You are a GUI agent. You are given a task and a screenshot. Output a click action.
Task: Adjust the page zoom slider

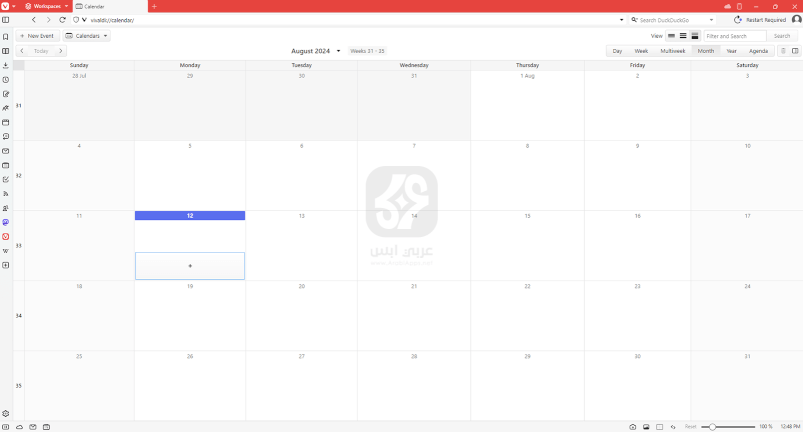click(x=713, y=427)
